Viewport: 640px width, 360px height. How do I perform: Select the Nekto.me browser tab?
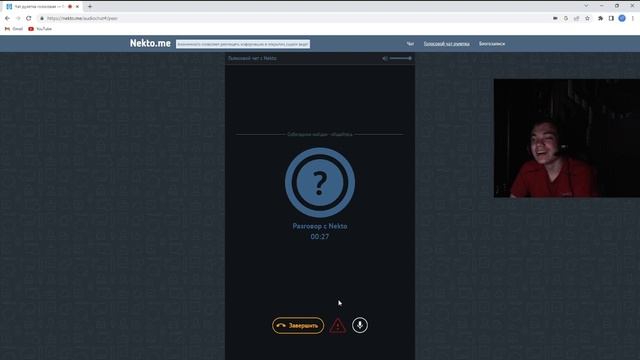tap(42, 7)
